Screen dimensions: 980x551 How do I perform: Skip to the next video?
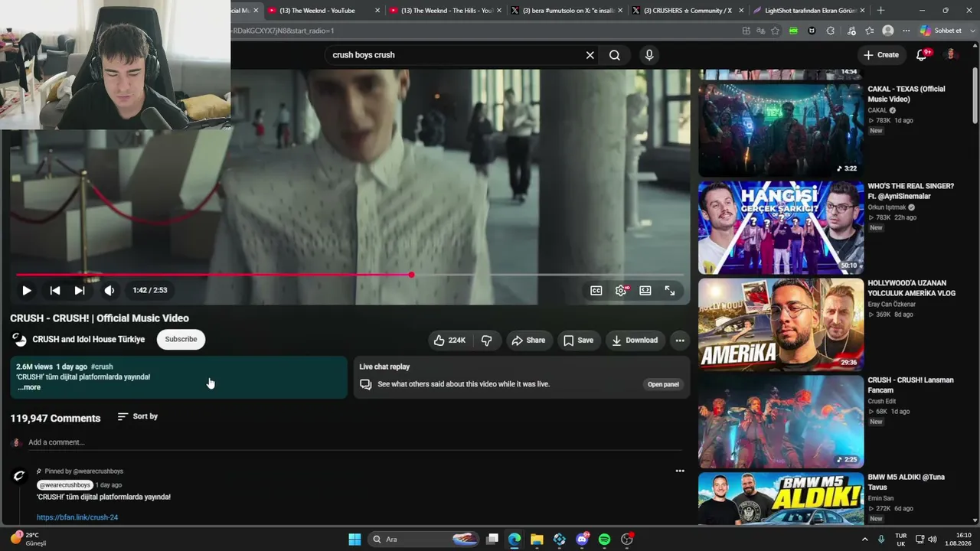pyautogui.click(x=80, y=291)
